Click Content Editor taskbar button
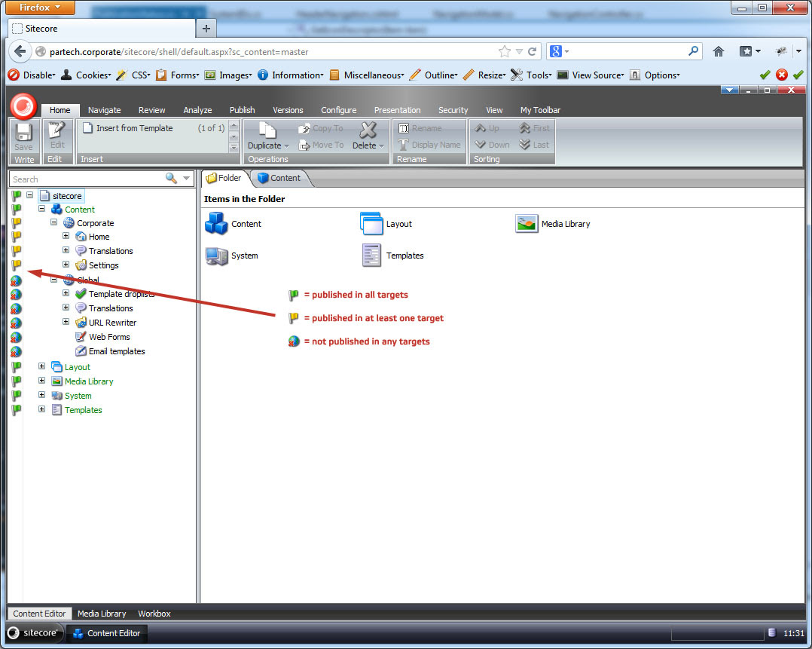Screen dimensions: 812x649 pos(107,633)
